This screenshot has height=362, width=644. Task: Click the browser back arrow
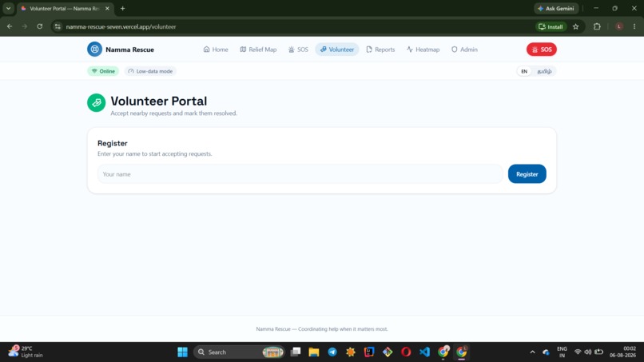(10, 26)
